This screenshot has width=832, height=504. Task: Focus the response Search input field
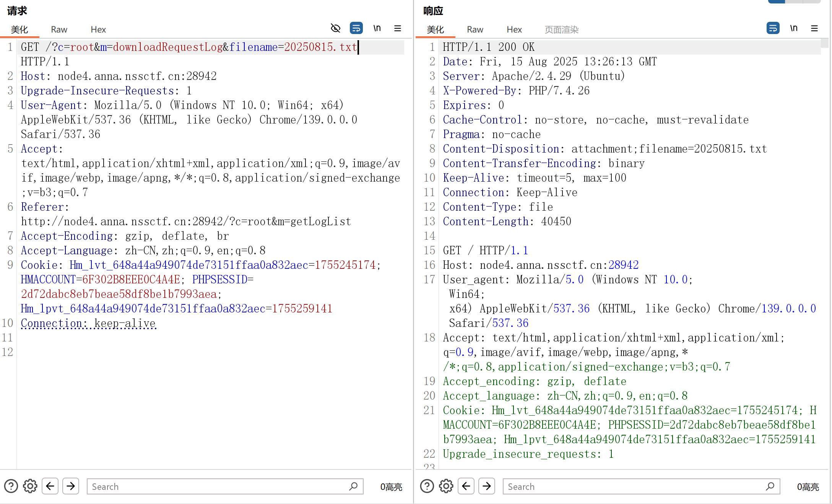(641, 486)
